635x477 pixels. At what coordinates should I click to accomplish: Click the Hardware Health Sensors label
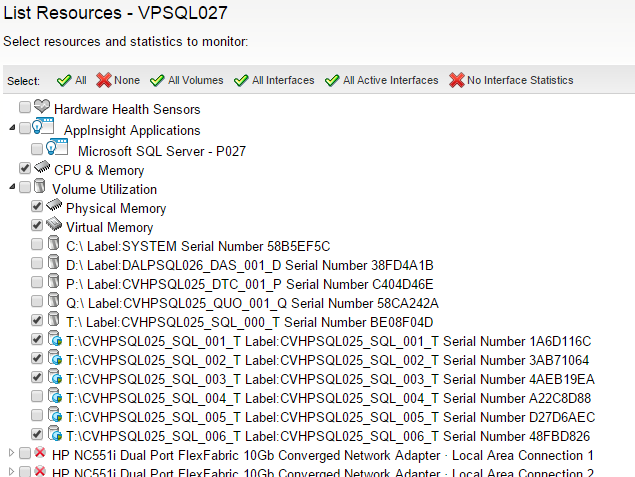pyautogui.click(x=127, y=109)
